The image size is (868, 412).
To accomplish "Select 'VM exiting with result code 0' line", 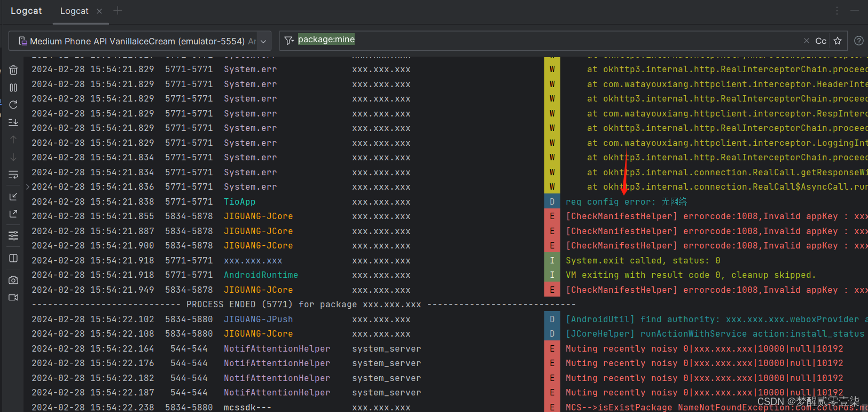I will click(691, 275).
